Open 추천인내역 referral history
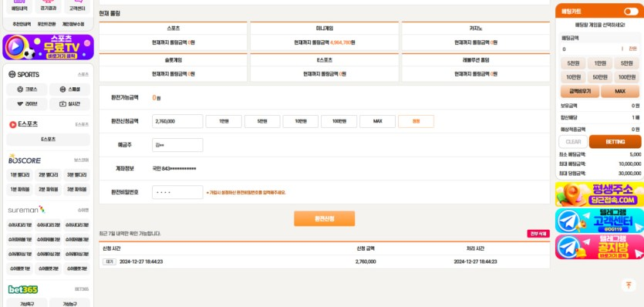 (22, 24)
